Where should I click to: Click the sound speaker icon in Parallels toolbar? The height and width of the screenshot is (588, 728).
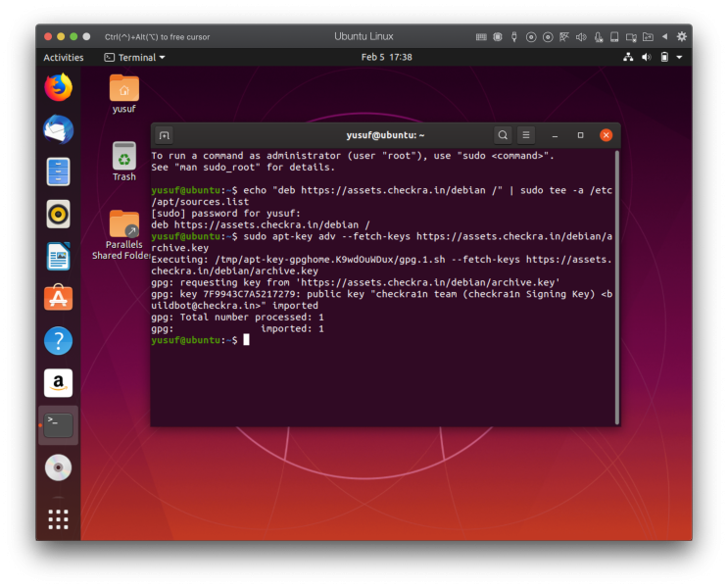point(581,37)
